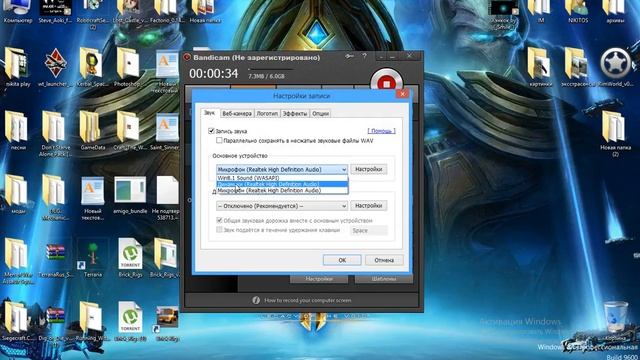Open the Running_Wi folder icon
This screenshot has width=640, height=360.
point(92,322)
